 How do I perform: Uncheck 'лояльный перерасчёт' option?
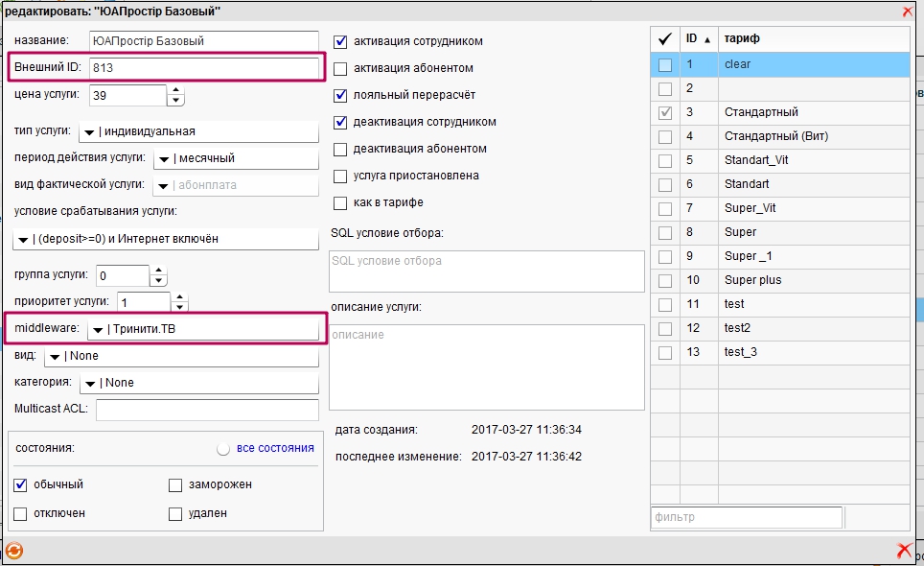coord(340,96)
